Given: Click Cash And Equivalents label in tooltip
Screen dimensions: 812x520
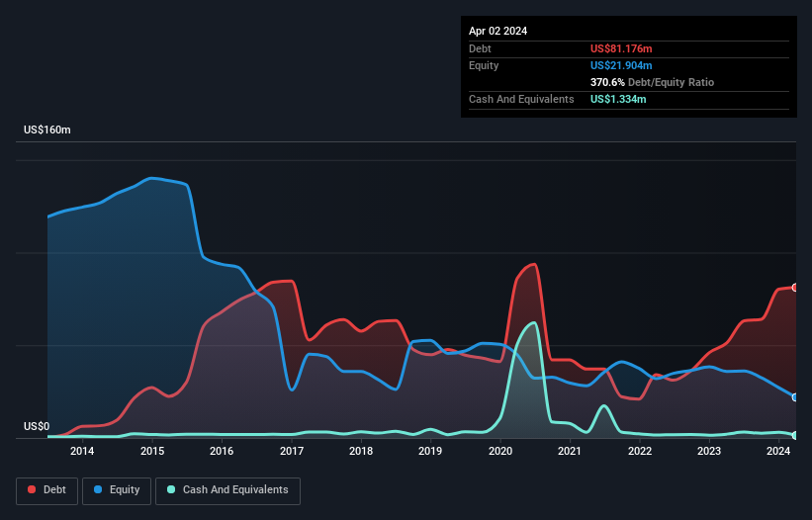Looking at the screenshot, I should coord(521,99).
